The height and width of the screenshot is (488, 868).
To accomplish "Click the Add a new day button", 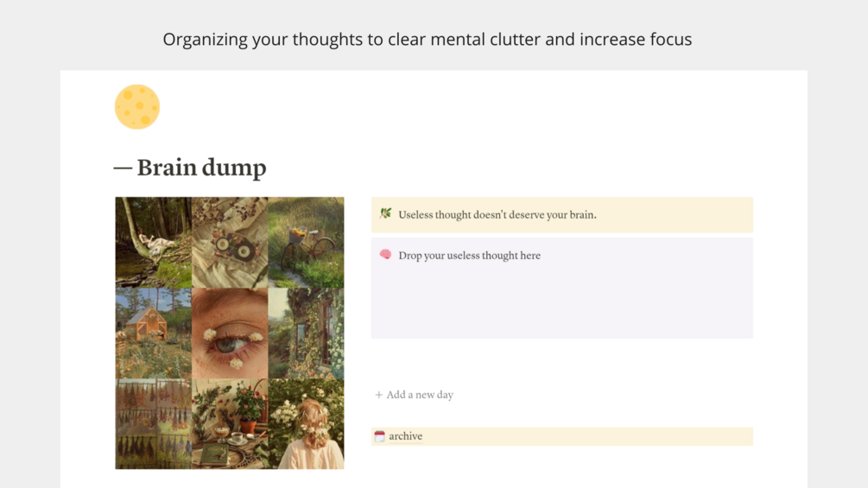I will click(414, 395).
